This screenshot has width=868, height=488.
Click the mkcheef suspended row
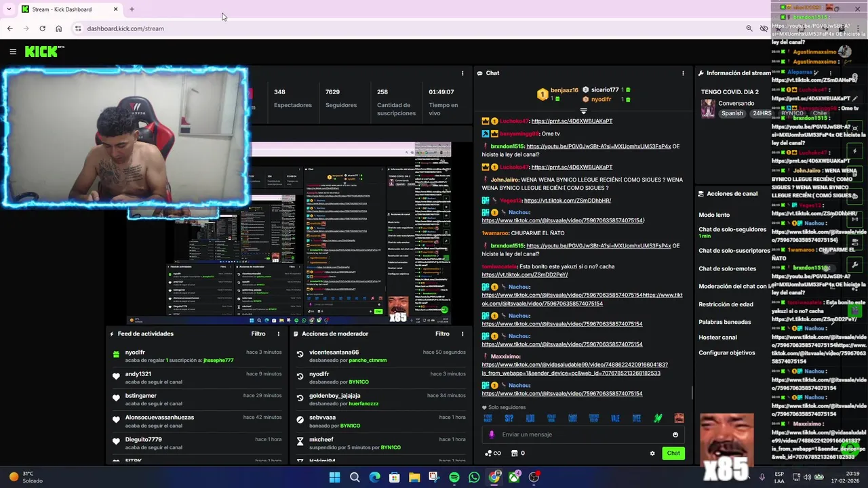pos(380,443)
